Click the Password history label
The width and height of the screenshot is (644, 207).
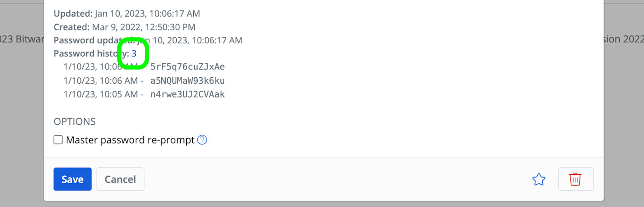point(87,53)
